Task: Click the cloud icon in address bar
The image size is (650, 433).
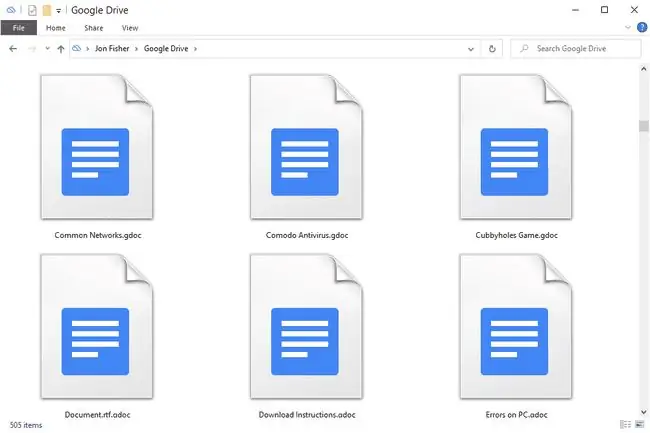Action: [x=77, y=48]
